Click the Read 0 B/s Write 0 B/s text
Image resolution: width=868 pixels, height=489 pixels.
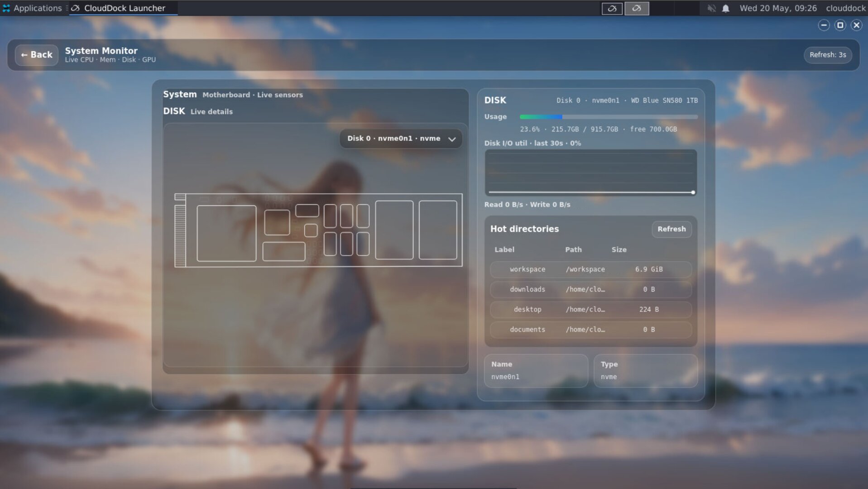click(x=527, y=205)
